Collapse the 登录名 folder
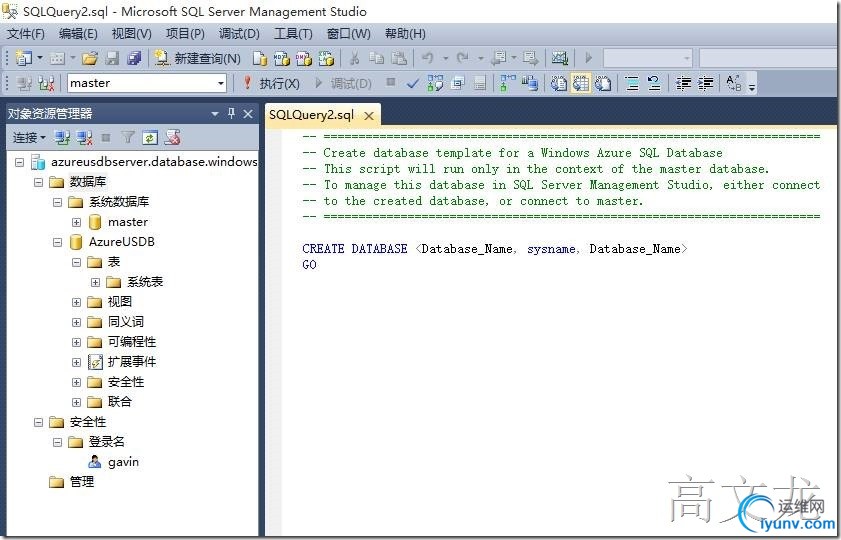 tap(57, 442)
